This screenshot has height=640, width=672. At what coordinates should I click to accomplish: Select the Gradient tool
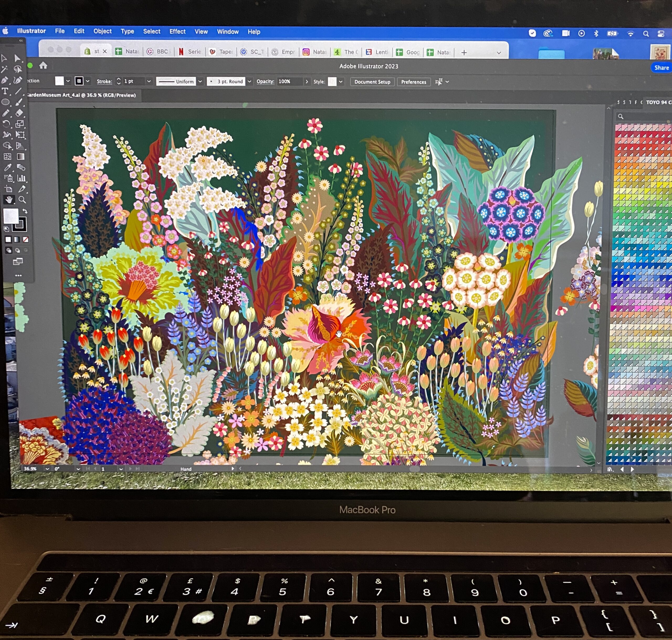[20, 157]
